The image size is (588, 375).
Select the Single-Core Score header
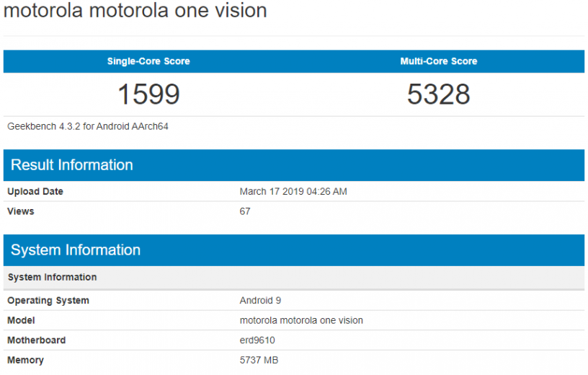coord(148,61)
